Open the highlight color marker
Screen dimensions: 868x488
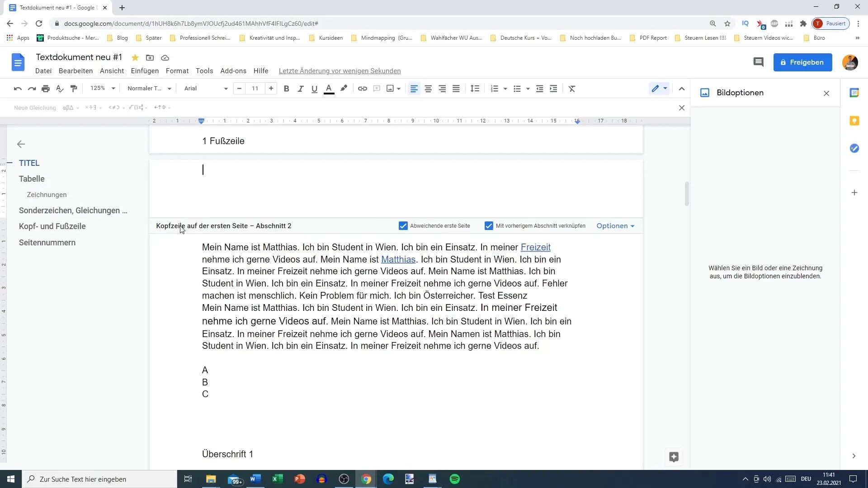coord(344,89)
